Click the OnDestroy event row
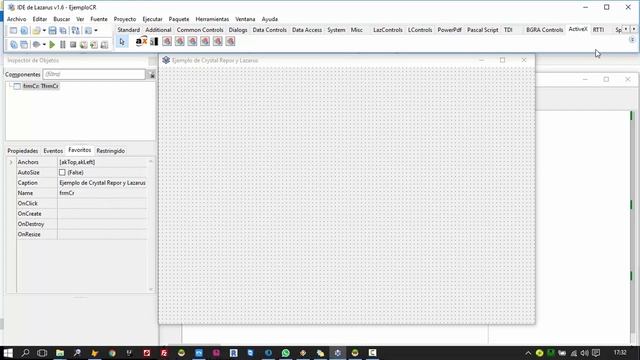This screenshot has width=640, height=360. [82, 224]
